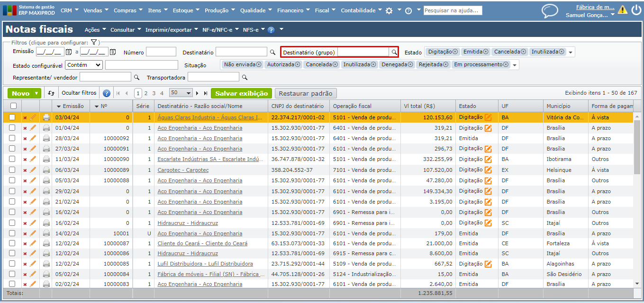This screenshot has height=303, width=644.
Task: Open the settings gear icon
Action: click(x=389, y=10)
